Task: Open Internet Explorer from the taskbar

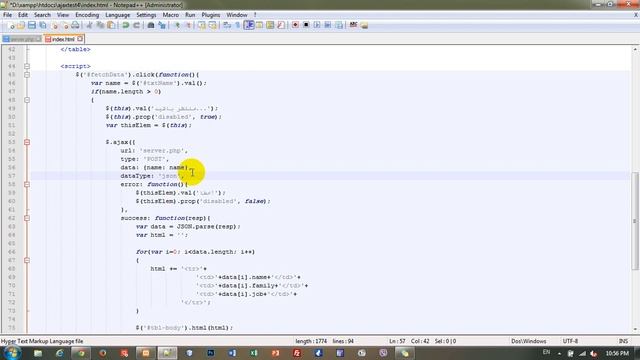Action: 60,353
